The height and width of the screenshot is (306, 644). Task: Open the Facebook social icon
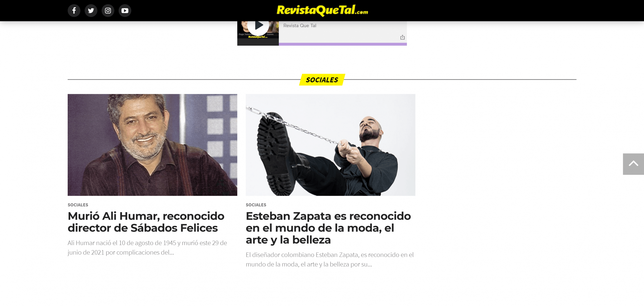coord(74,10)
